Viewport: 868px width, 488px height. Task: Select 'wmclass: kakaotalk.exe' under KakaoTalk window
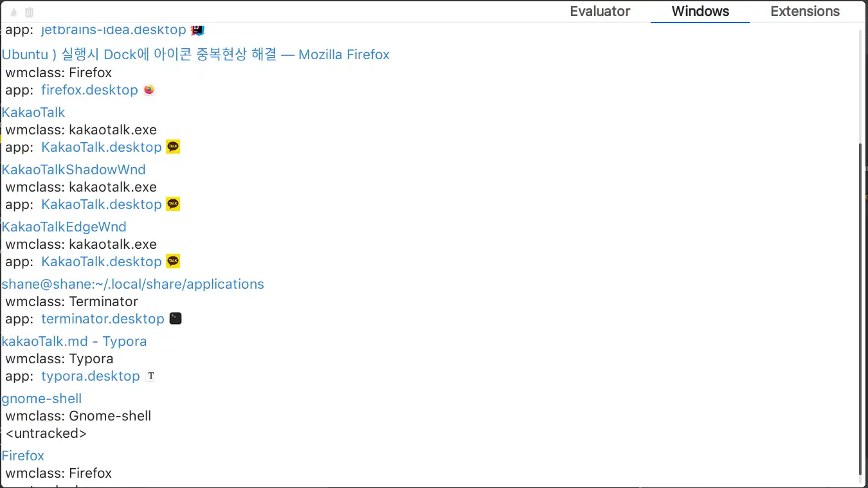coord(81,130)
